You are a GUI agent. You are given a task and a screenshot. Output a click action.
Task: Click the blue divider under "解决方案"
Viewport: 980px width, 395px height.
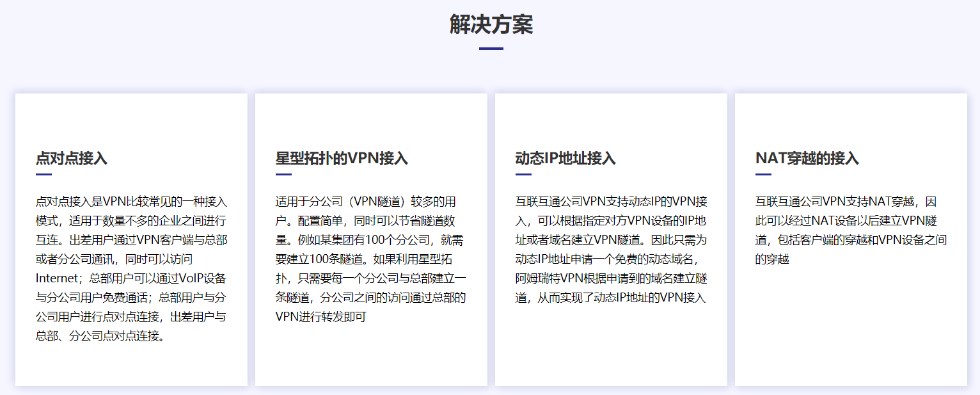coord(491,49)
